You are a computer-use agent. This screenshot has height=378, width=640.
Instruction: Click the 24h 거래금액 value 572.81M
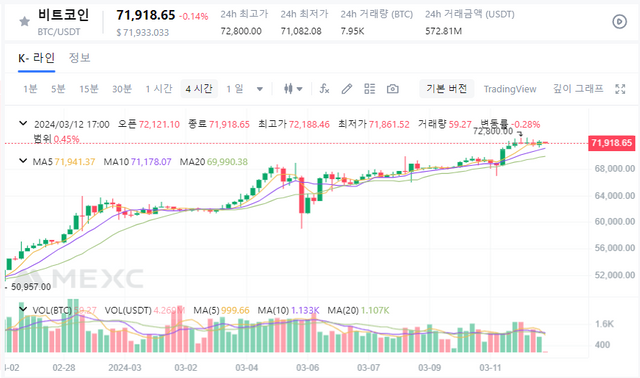click(443, 31)
